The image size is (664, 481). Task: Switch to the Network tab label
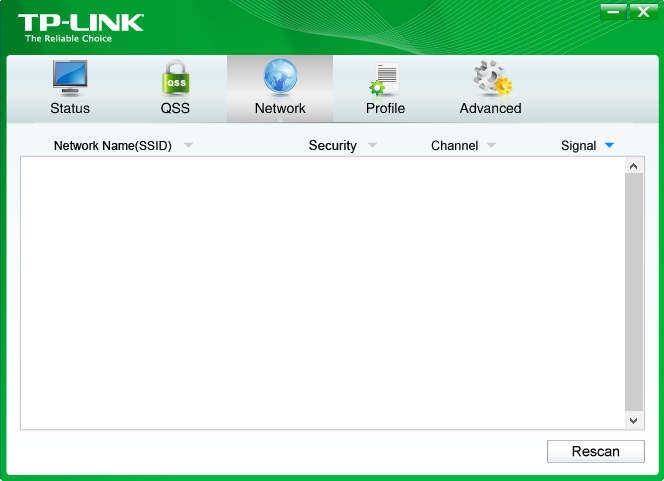point(280,108)
